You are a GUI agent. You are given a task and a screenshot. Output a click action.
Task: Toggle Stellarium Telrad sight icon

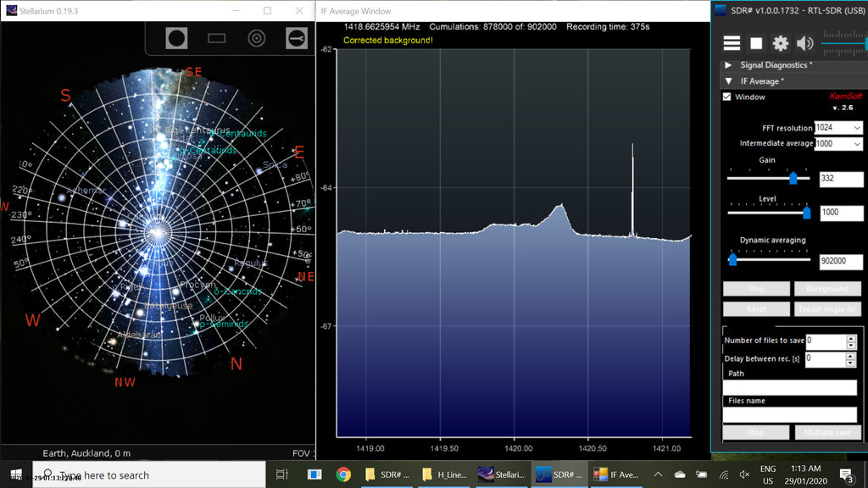pyautogui.click(x=256, y=37)
